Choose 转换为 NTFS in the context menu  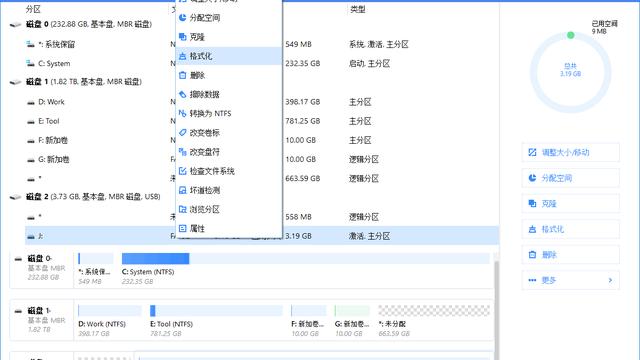(x=229, y=113)
